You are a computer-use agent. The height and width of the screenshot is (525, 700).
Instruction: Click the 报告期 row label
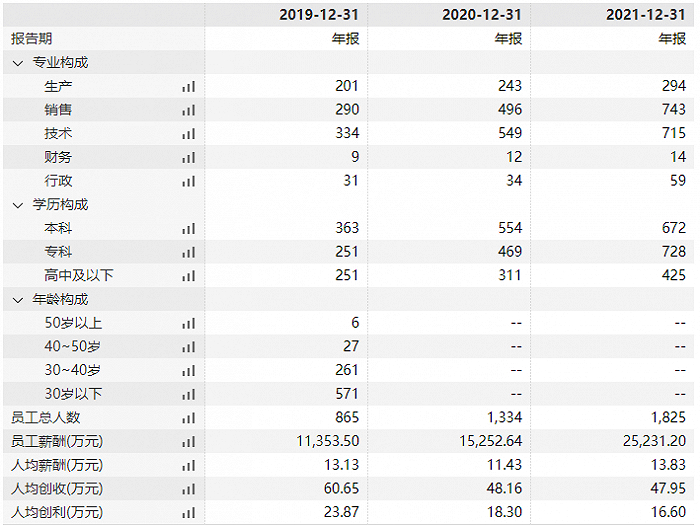pos(32,39)
